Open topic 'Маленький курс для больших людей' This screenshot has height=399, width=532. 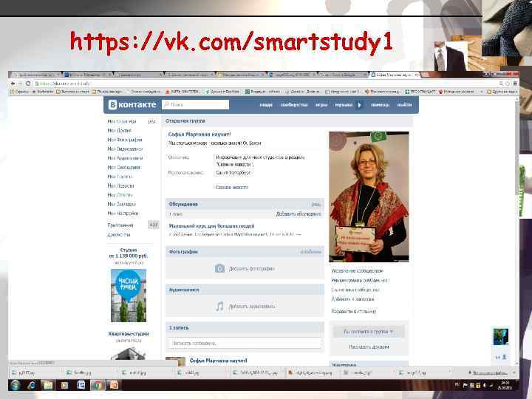point(211,226)
